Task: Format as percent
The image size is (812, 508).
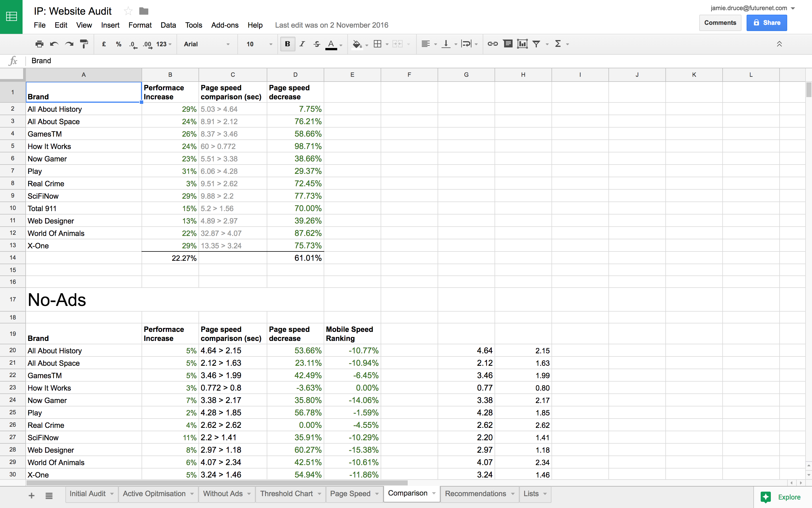Action: pos(118,44)
